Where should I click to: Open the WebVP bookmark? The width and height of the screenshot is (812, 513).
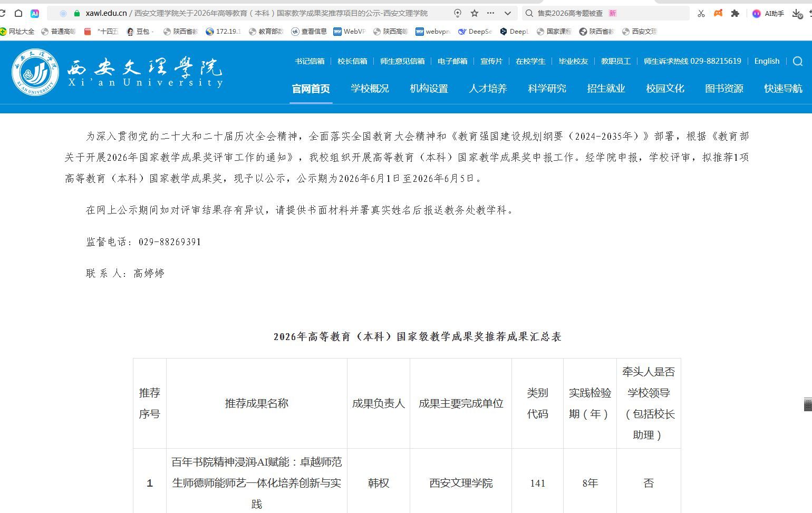click(350, 32)
